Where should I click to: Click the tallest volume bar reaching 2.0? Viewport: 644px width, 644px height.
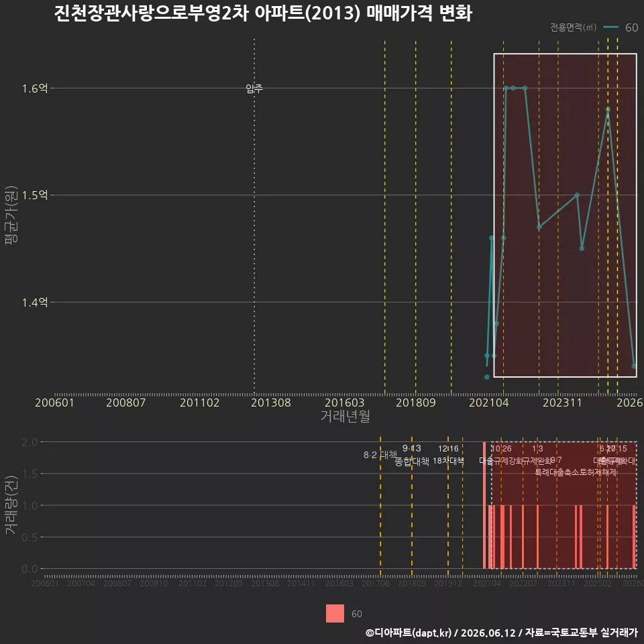tap(484, 505)
